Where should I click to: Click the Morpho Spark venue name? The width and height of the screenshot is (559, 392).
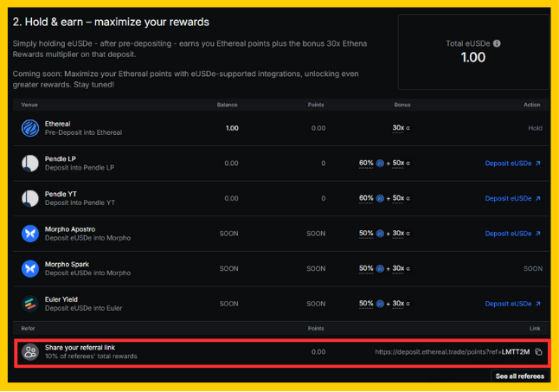pyautogui.click(x=67, y=265)
